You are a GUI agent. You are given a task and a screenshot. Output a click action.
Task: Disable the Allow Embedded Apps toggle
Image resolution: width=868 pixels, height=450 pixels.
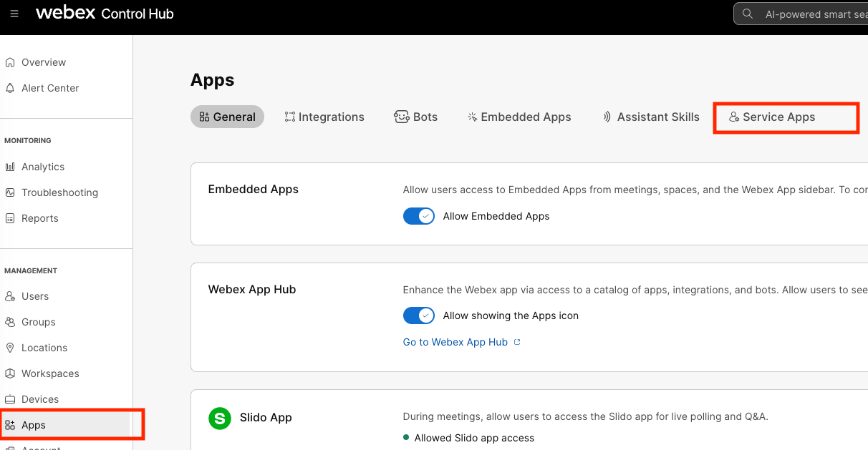[x=419, y=216]
